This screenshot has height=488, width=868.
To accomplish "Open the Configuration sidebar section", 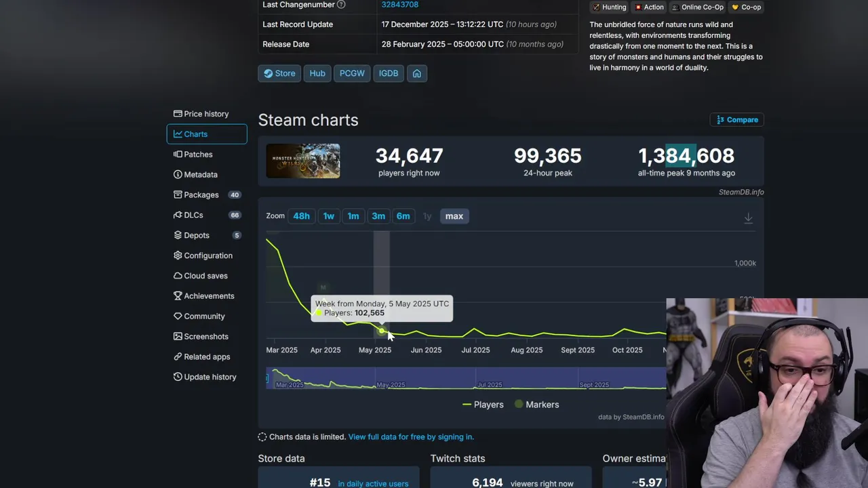I will tap(207, 256).
